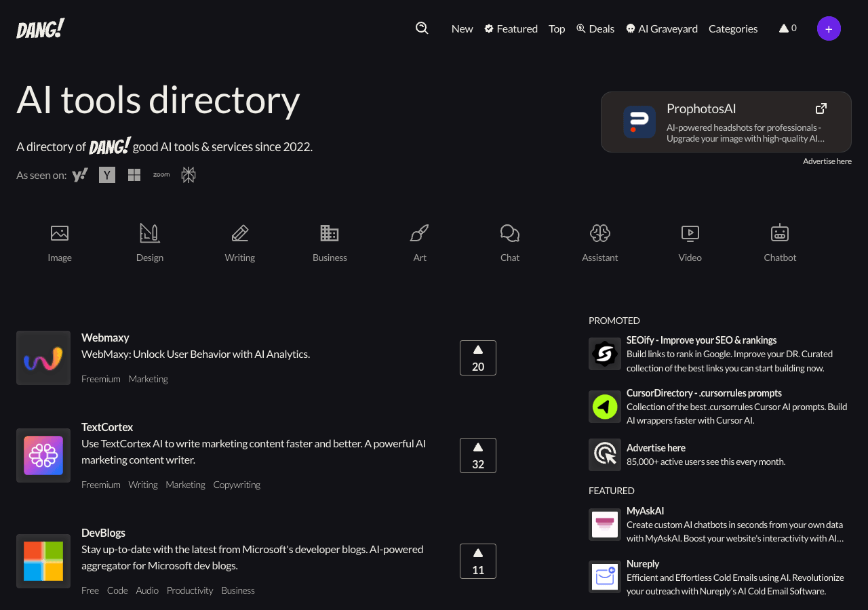Open the Top menu item
Viewport: 868px width, 610px height.
click(x=557, y=28)
